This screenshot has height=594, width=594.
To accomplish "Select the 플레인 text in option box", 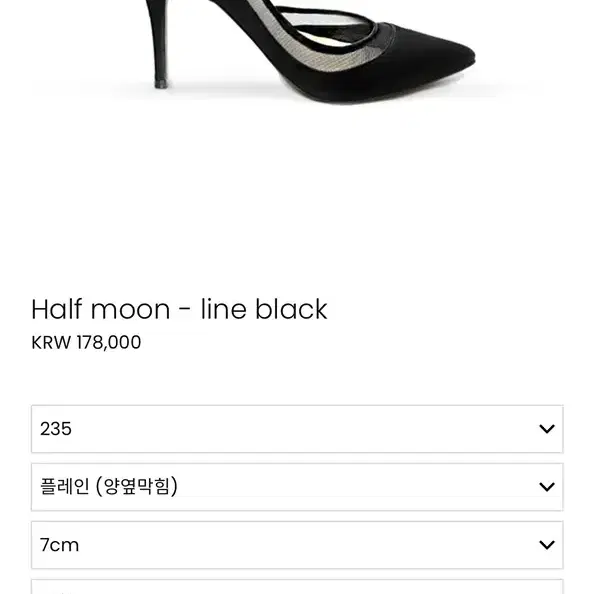I will [x=64, y=486].
